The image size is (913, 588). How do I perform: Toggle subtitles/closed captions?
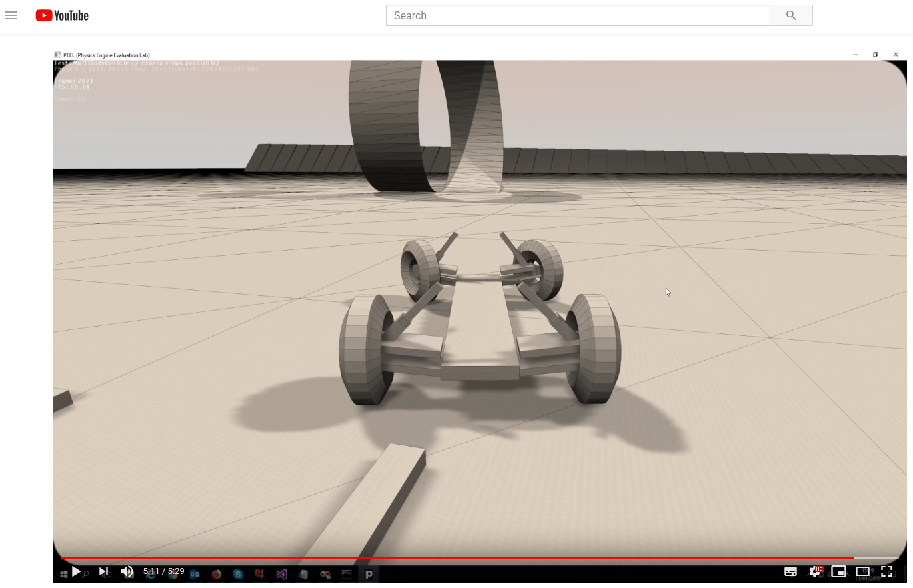click(x=790, y=571)
